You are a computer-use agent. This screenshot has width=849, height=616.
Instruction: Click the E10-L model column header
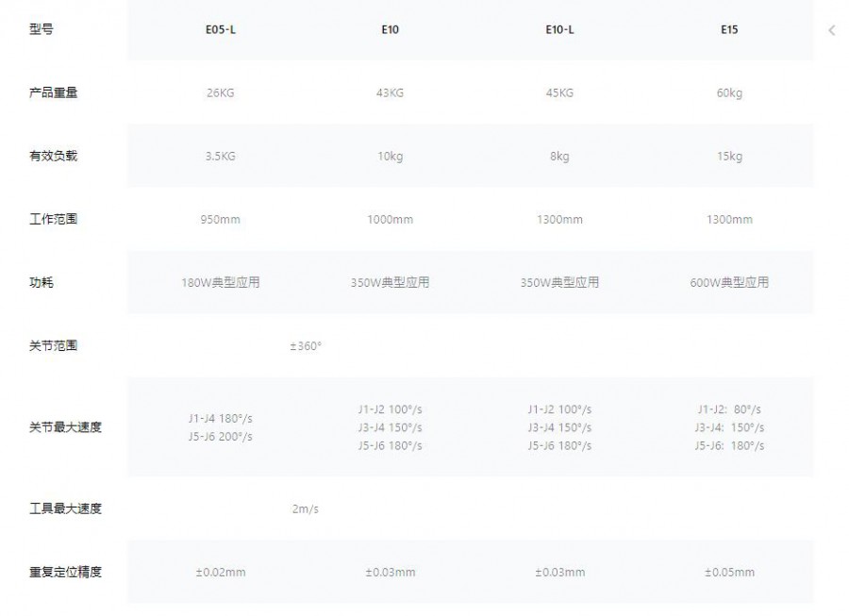point(559,30)
